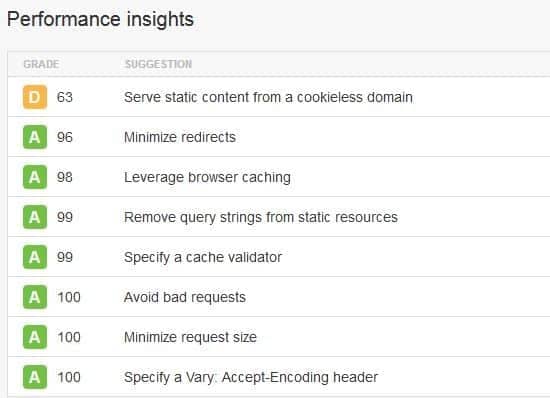
Task: Click the A badge for Vary: Accept-Encoding header
Action: click(x=35, y=377)
